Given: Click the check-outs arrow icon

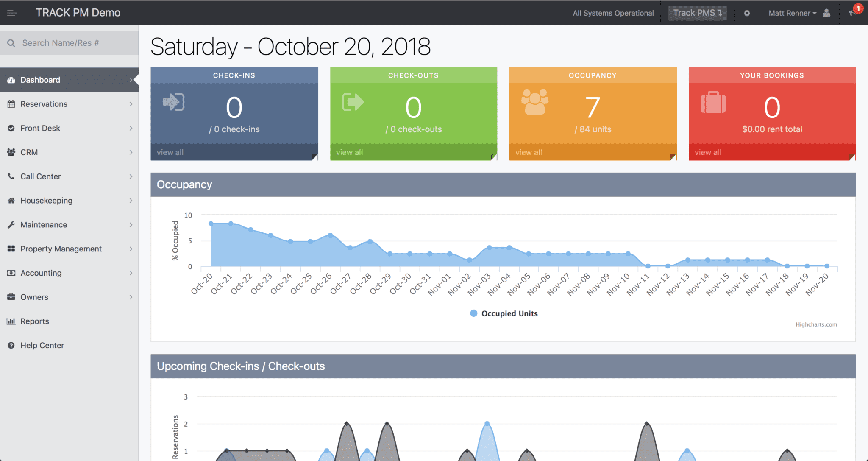Looking at the screenshot, I should [353, 102].
